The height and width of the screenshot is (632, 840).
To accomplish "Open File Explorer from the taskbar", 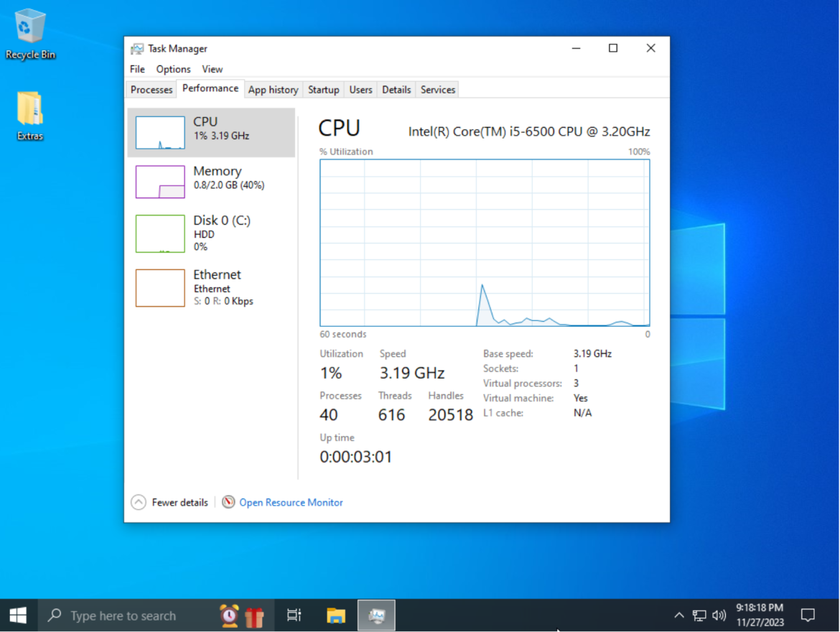I will pos(336,615).
